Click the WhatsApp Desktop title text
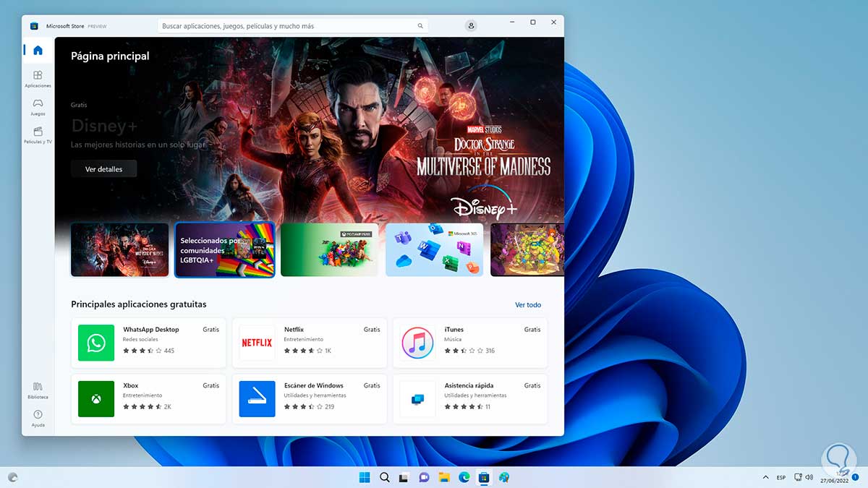Screen dimensions: 868x488 [151, 330]
